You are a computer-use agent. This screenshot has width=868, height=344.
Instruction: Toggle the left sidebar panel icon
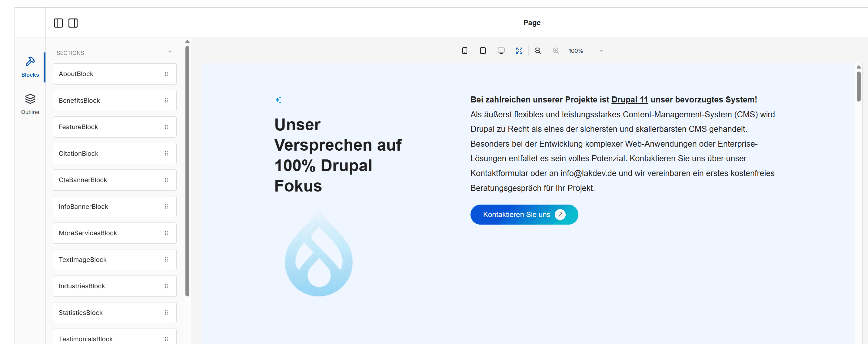[x=58, y=23]
